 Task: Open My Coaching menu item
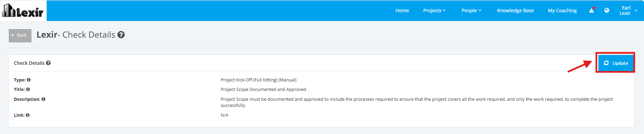pos(563,11)
